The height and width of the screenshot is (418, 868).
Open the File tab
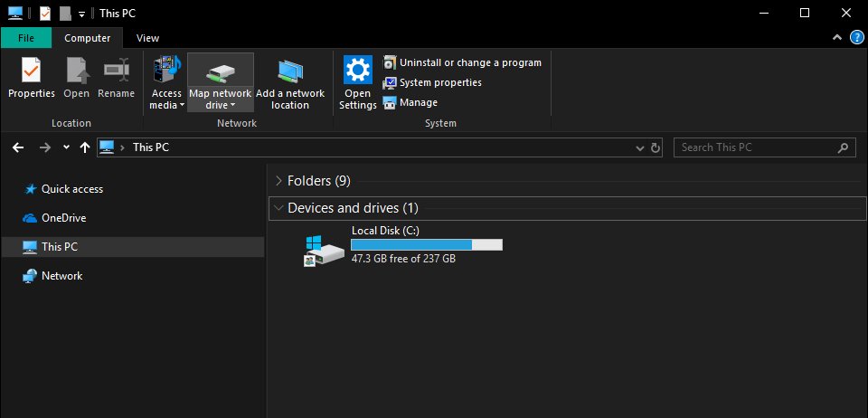[x=26, y=38]
